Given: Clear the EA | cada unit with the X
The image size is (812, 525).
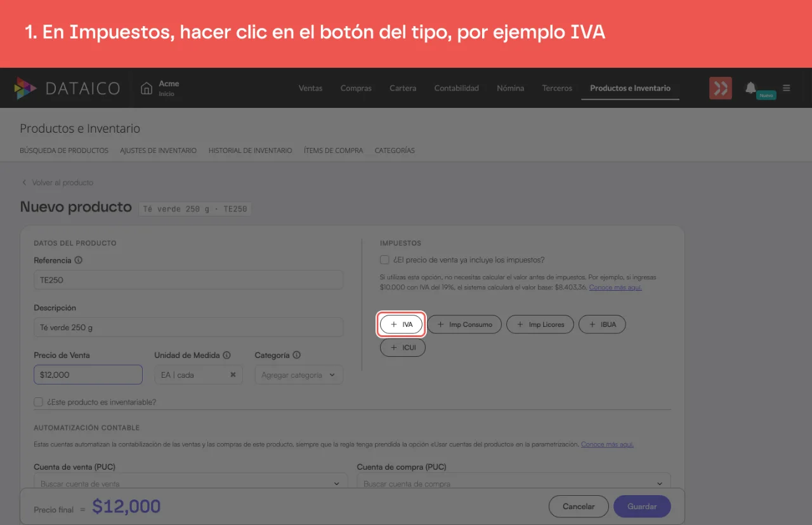Looking at the screenshot, I should click(x=233, y=375).
